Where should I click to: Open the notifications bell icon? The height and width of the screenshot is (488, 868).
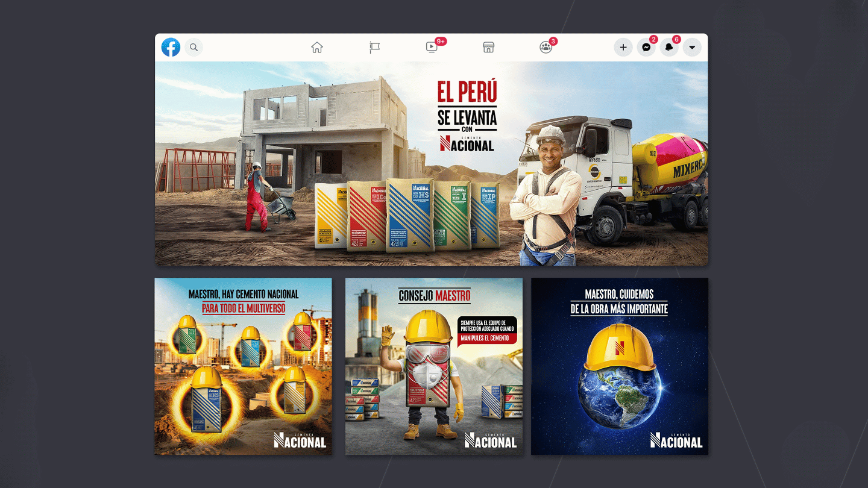pos(669,48)
